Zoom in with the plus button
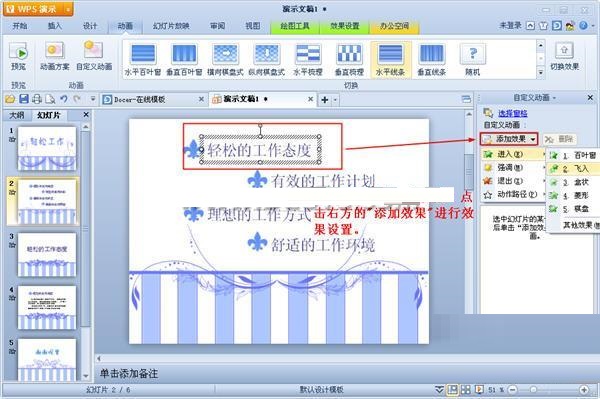This screenshot has height=399, width=600. [x=584, y=390]
